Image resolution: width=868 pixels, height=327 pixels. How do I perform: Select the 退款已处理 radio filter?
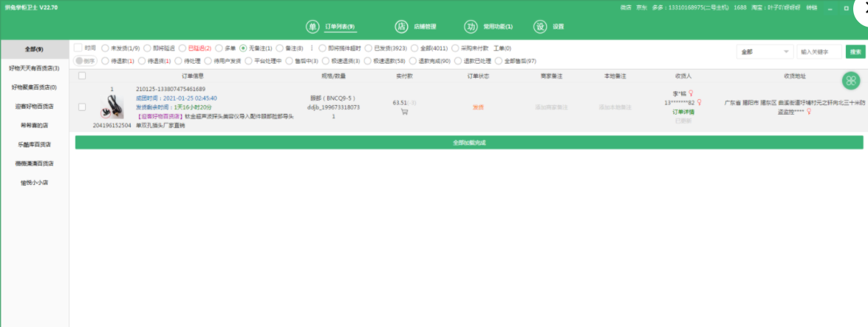click(x=458, y=61)
